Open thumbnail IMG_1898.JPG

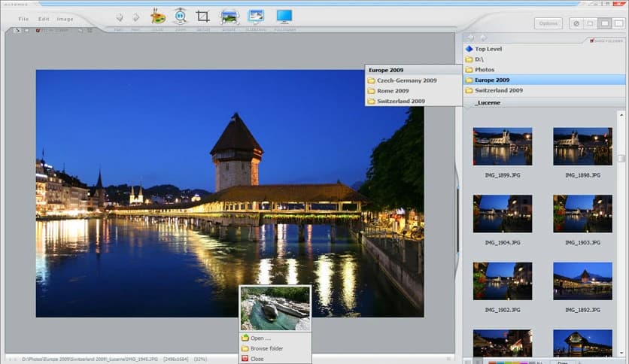point(582,147)
